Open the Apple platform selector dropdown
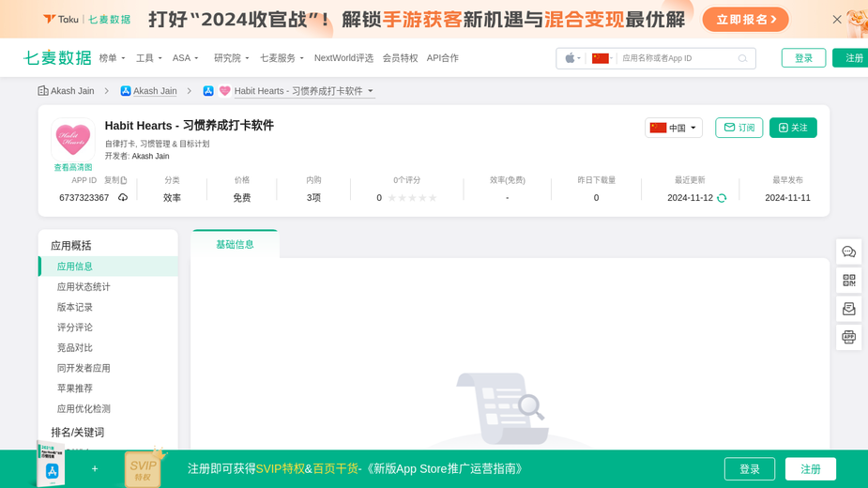This screenshot has height=488, width=868. [572, 58]
